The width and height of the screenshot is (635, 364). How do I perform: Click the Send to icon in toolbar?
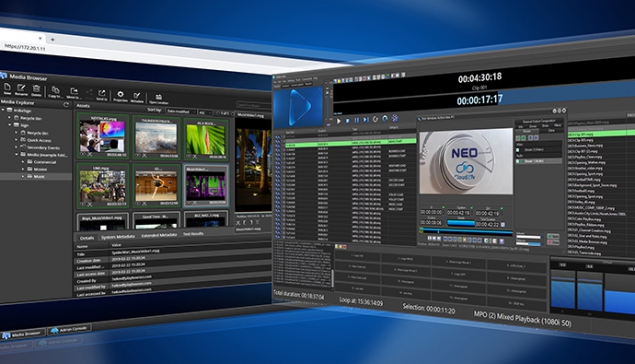[102, 95]
